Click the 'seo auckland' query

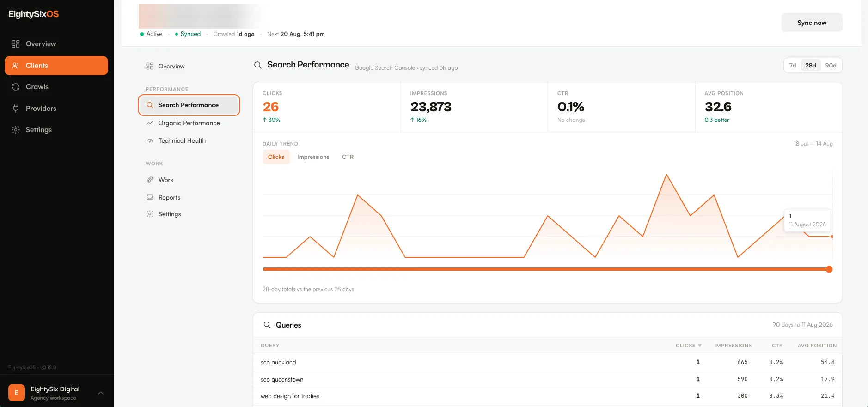(278, 363)
